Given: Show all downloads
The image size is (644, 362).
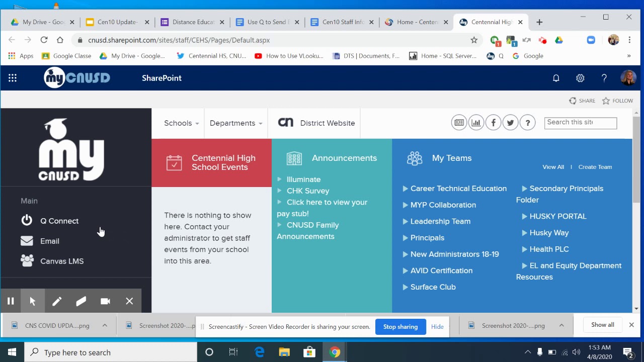Looking at the screenshot, I should tap(603, 325).
